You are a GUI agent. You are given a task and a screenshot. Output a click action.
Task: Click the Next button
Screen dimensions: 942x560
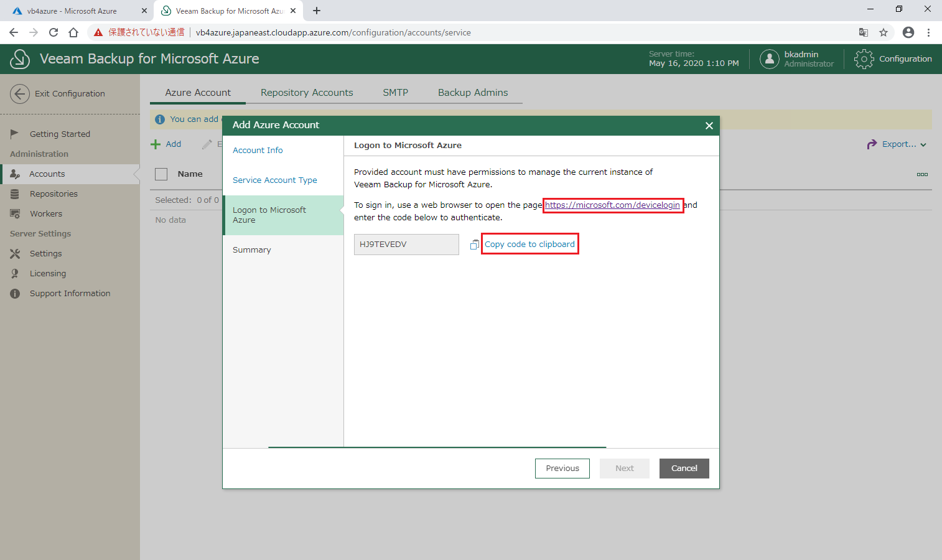click(625, 469)
